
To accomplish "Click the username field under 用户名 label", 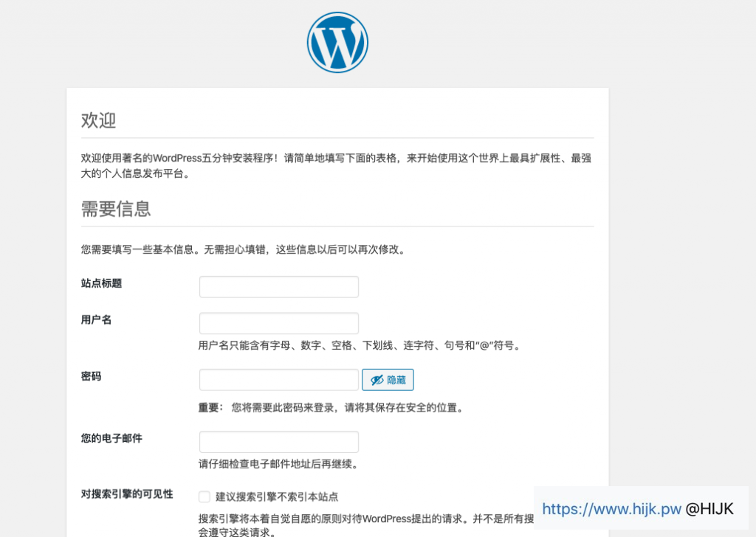I will 278,323.
